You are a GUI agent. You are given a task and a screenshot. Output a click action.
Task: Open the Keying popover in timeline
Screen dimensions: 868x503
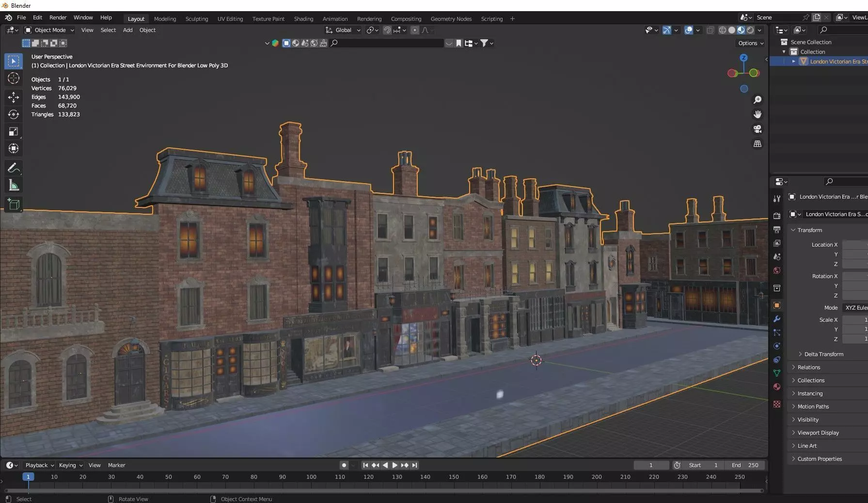tap(70, 465)
